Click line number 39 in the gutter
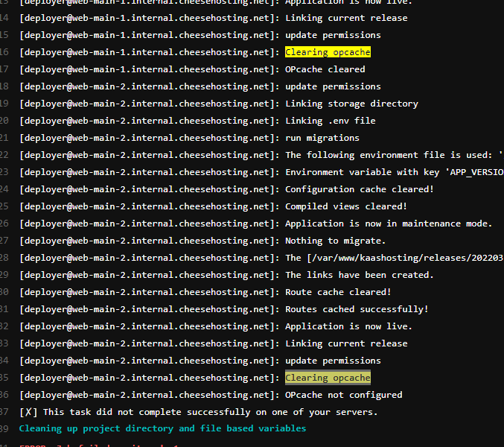This screenshot has width=504, height=447. click(4, 428)
